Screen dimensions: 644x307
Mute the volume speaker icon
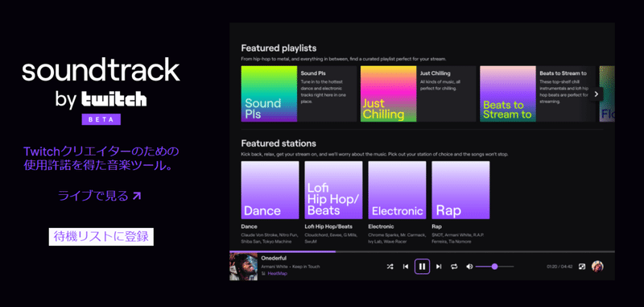469,267
